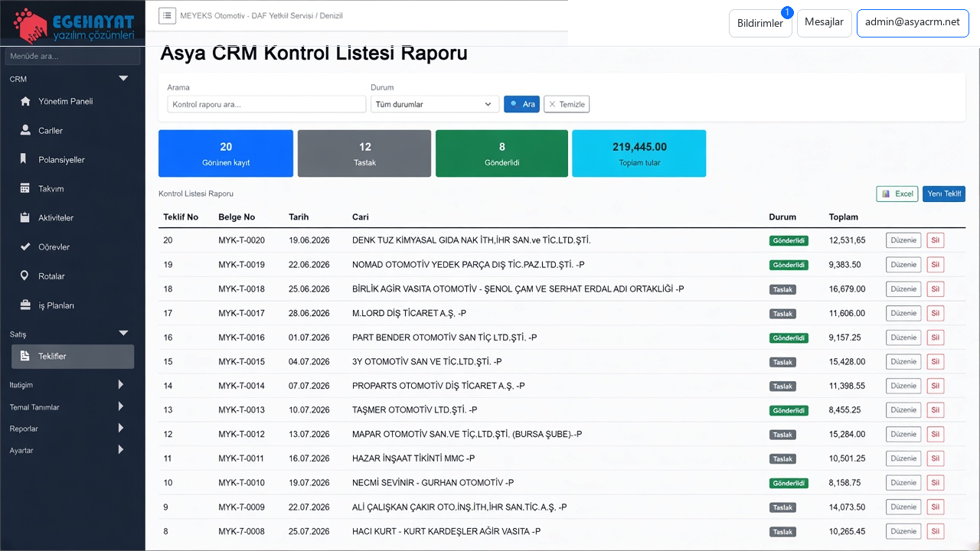Select Teklifler in the sidebar
Screen dimensions: 980x551
coord(73,357)
